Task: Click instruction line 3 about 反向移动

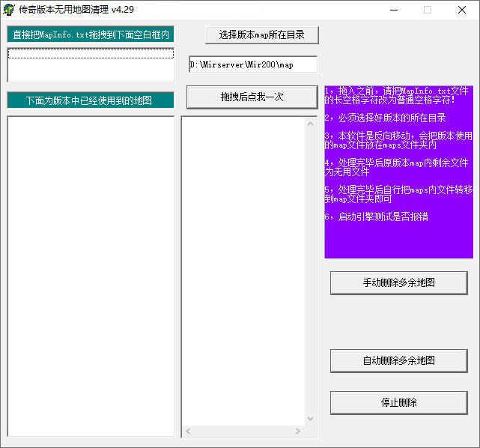Action: (398, 140)
